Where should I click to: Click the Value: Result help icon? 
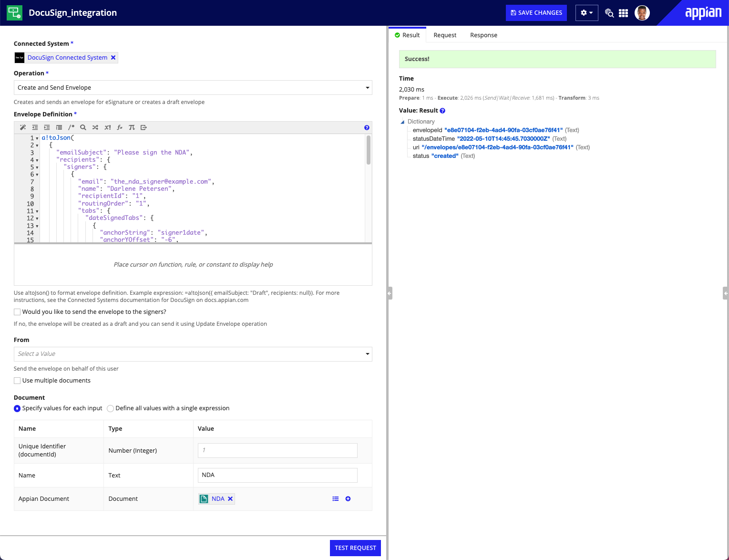click(442, 111)
